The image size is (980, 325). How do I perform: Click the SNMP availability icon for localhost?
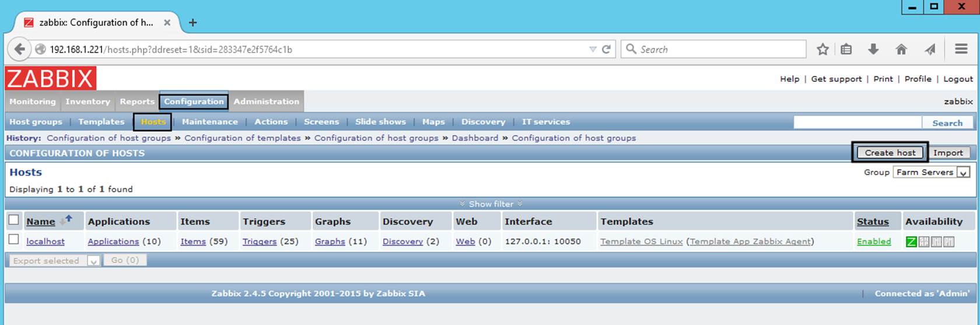924,242
